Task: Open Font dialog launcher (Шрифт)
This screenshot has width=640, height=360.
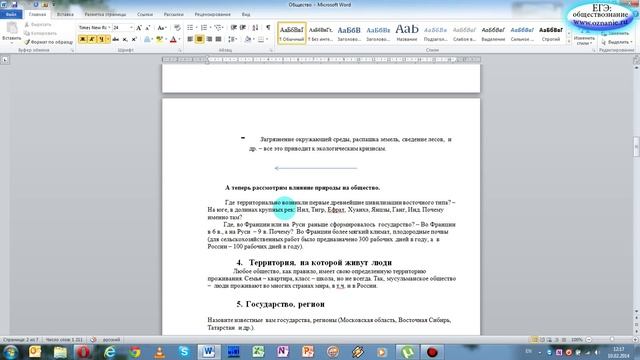Action: point(180,51)
